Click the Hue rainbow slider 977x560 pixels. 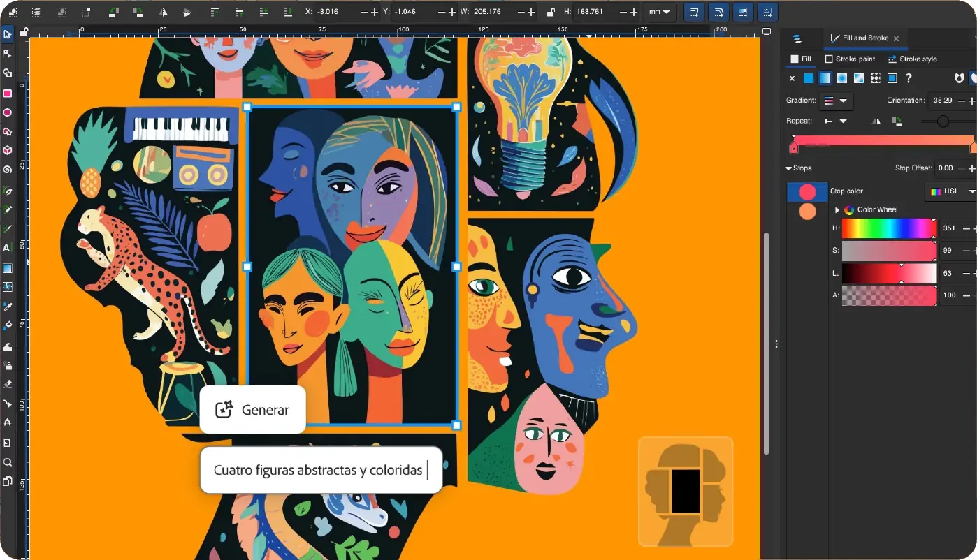(888, 228)
